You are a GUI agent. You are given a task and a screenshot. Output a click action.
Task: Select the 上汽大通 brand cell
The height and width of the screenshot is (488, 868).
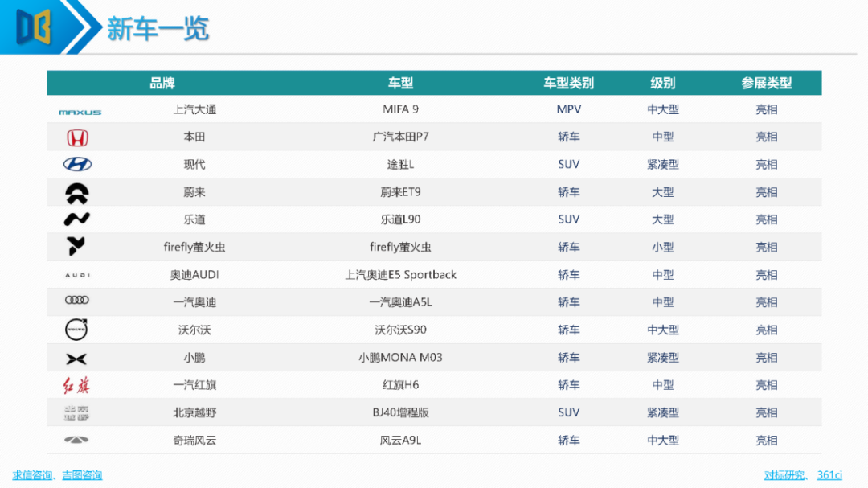coord(194,109)
